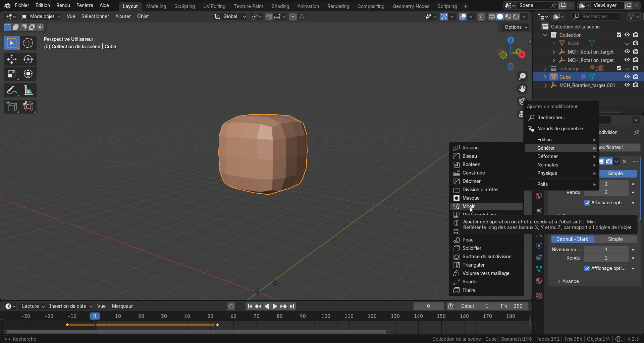Screen dimensions: 644x343
Task: Uncheck the lower Affichage optimal checkbox
Action: tap(587, 268)
